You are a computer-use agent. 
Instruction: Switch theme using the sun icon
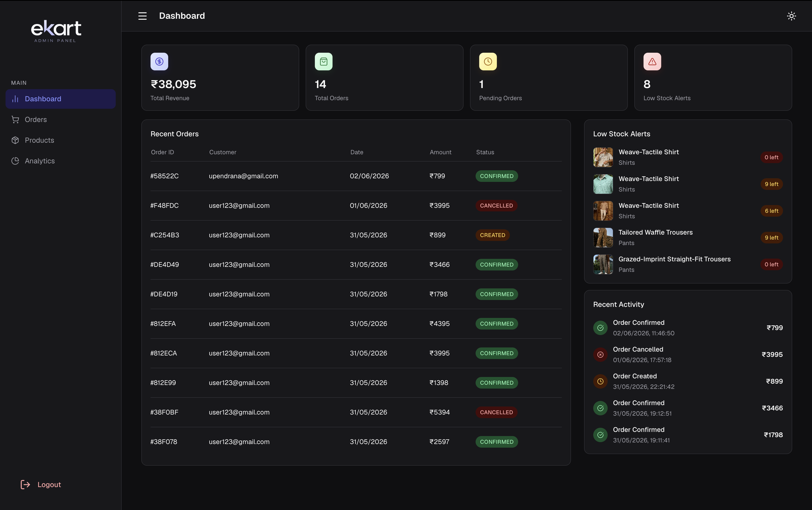click(x=791, y=16)
